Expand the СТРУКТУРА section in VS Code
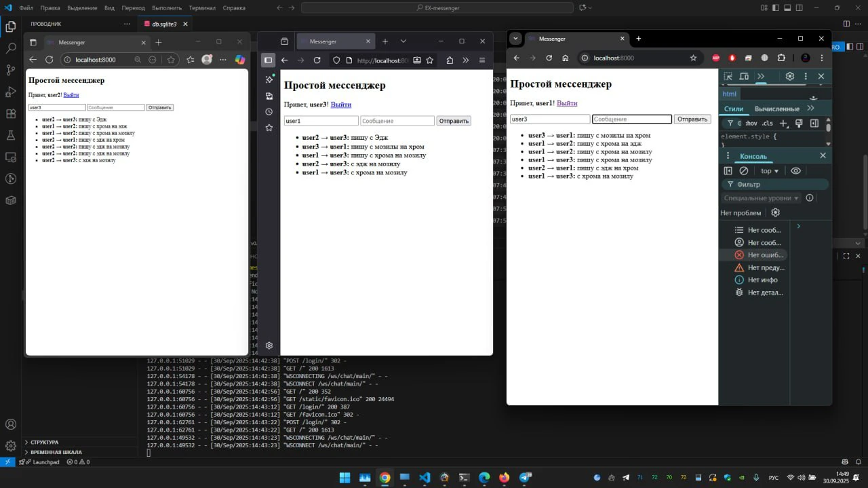The height and width of the screenshot is (488, 868). click(x=44, y=443)
